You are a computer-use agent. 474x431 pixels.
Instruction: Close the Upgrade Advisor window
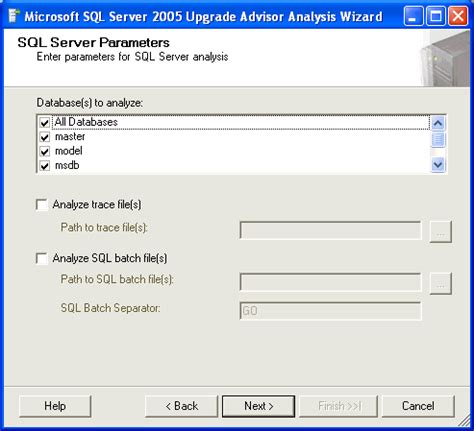tap(458, 16)
